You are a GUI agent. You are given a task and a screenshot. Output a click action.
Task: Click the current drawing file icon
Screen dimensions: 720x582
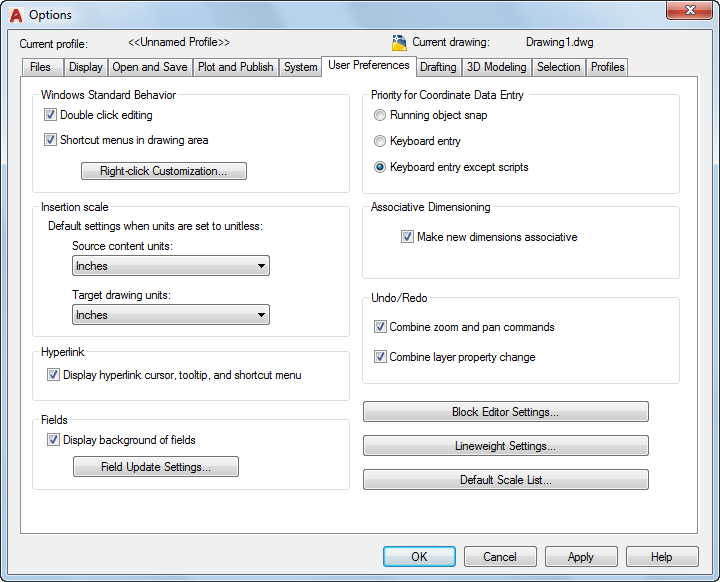point(399,43)
